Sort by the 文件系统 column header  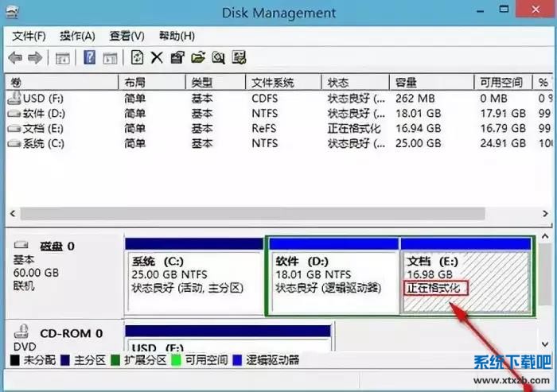click(273, 83)
